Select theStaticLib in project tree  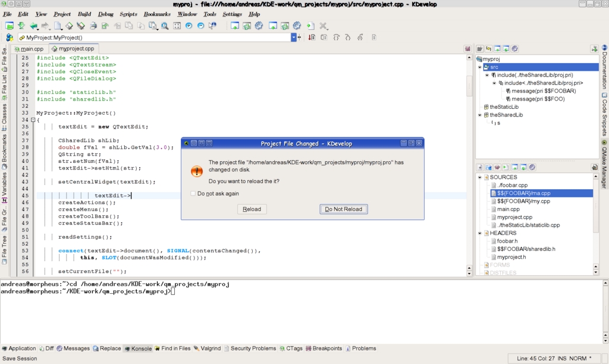coord(504,107)
